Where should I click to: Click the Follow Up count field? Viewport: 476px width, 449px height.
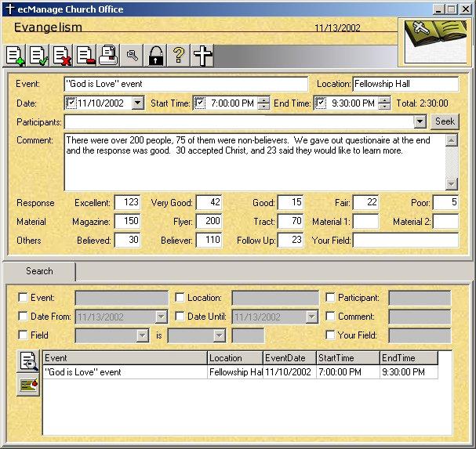pos(291,240)
